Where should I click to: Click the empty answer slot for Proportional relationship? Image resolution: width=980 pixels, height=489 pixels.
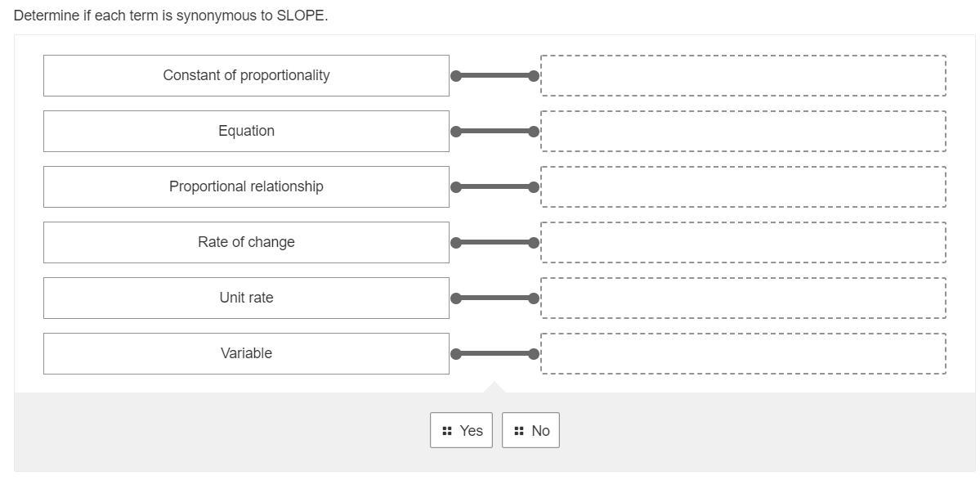[743, 186]
